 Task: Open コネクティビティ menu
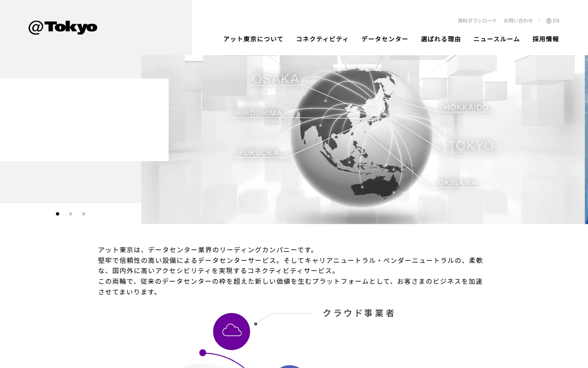[322, 39]
